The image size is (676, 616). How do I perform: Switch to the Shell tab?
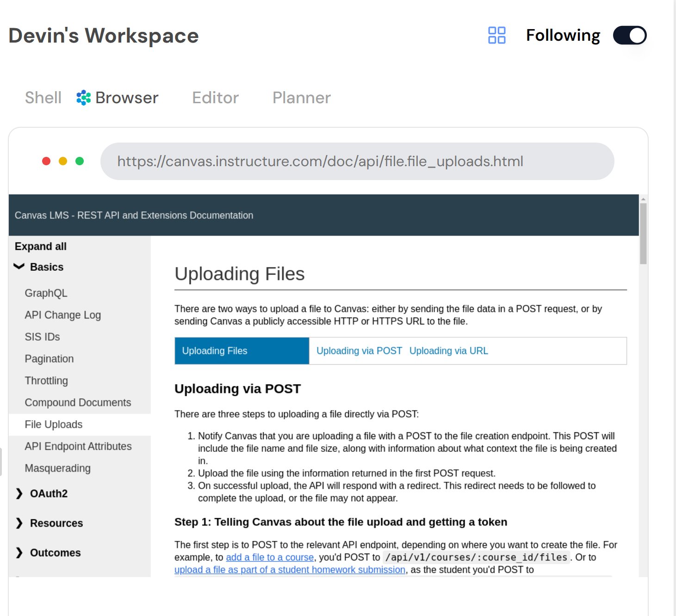(x=43, y=98)
